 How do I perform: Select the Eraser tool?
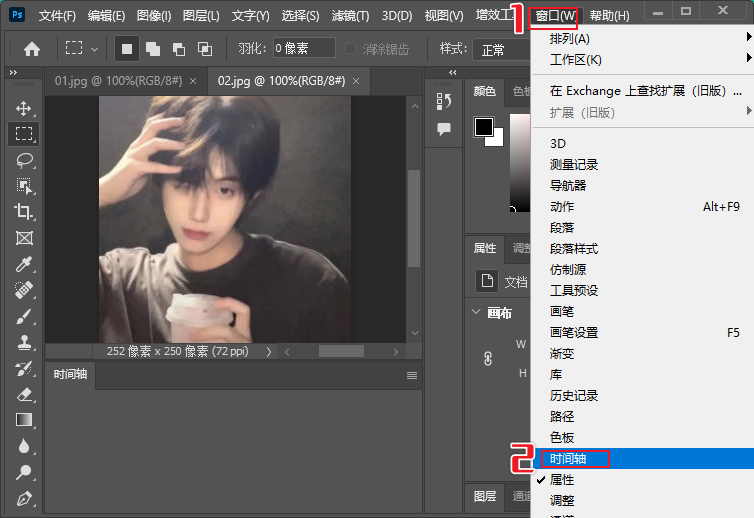24,394
